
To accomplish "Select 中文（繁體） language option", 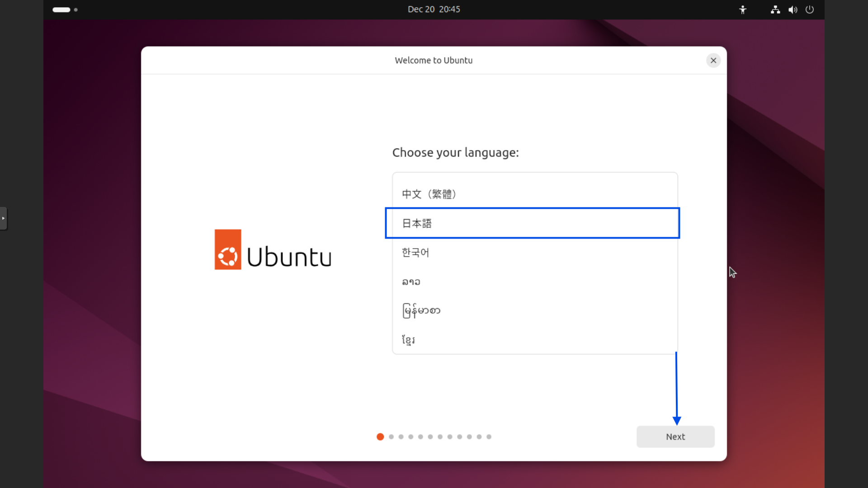I will [429, 194].
